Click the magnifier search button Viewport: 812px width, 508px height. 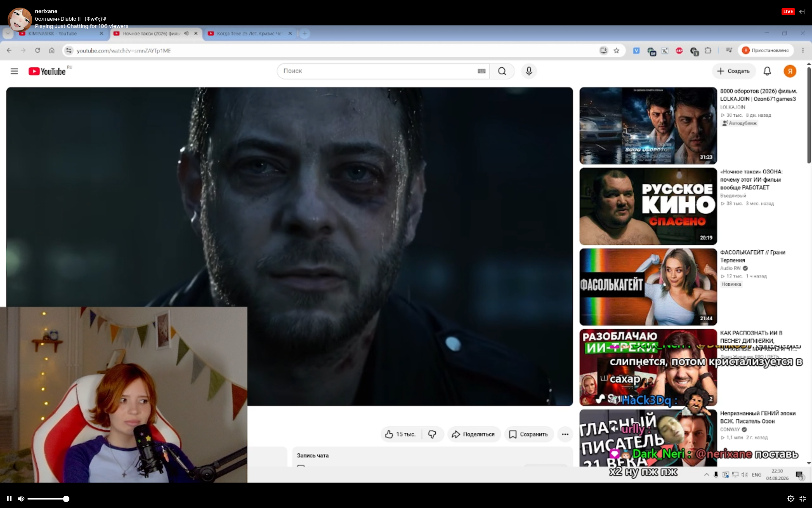(x=502, y=71)
